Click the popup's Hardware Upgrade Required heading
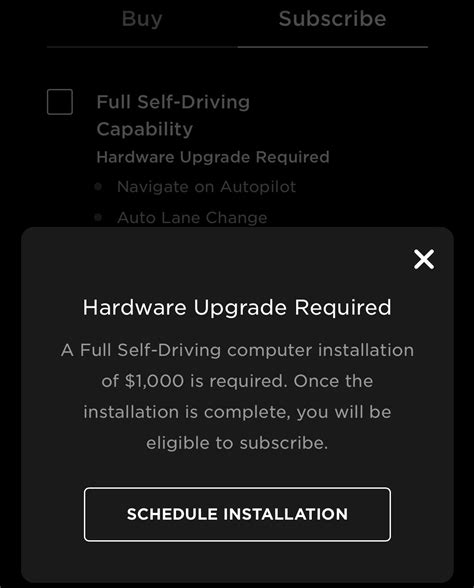This screenshot has width=474, height=588. coord(237,308)
